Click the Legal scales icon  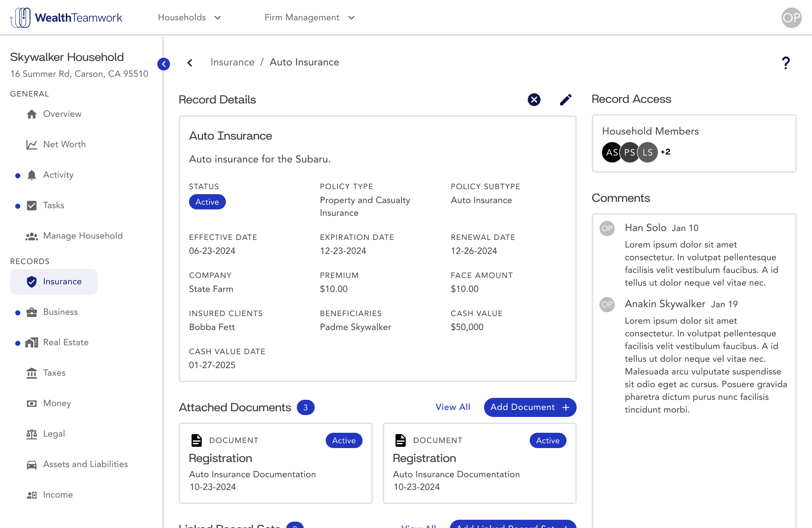[x=32, y=434]
